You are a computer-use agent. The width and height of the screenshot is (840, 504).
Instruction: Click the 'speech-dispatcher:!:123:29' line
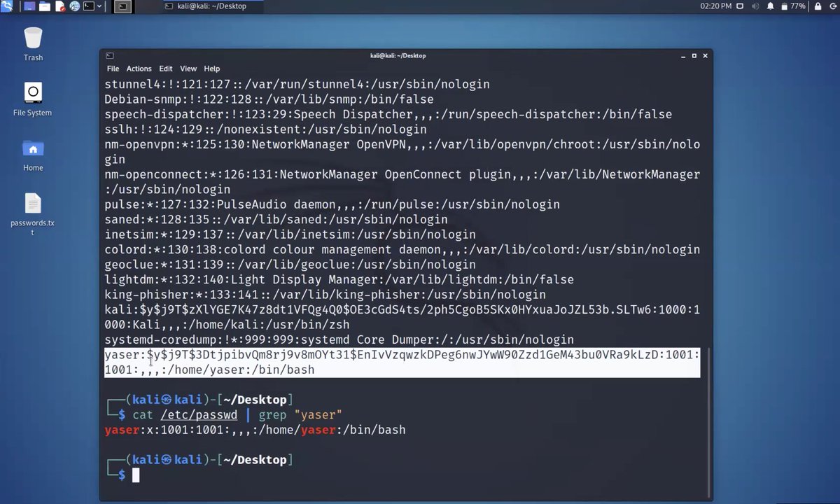(388, 114)
